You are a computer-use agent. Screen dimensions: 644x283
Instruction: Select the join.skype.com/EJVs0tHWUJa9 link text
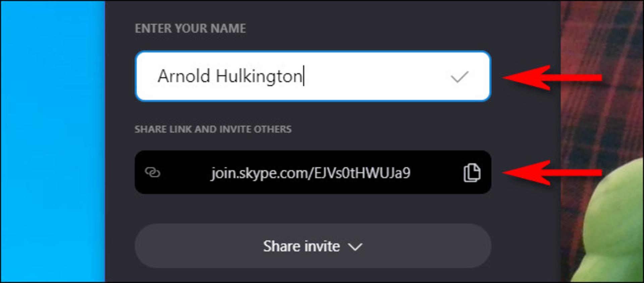tap(311, 173)
